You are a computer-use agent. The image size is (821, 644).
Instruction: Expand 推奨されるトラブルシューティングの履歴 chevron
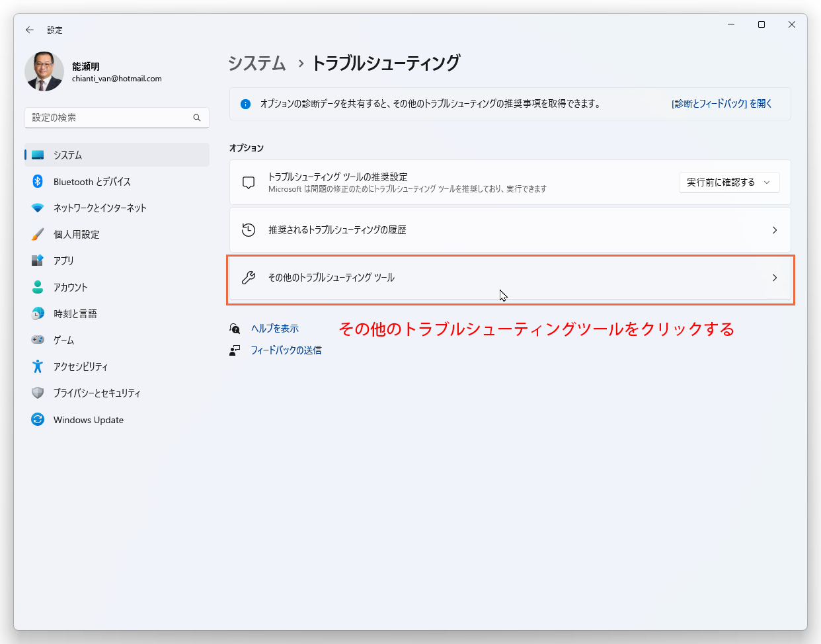(775, 230)
